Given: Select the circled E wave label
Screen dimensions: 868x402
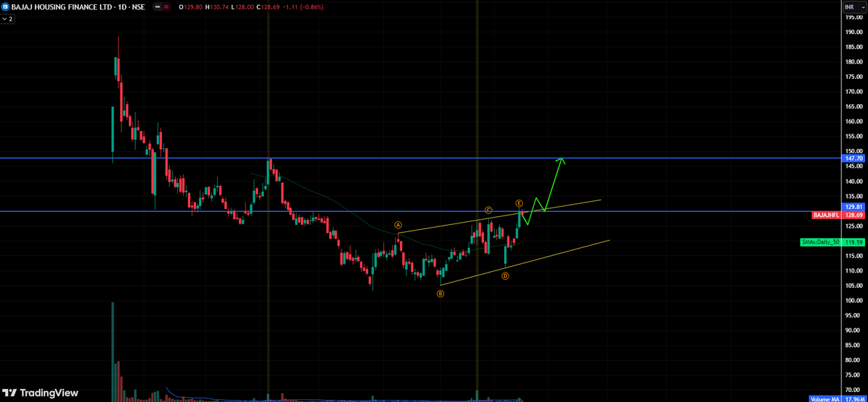Looking at the screenshot, I should (x=519, y=203).
